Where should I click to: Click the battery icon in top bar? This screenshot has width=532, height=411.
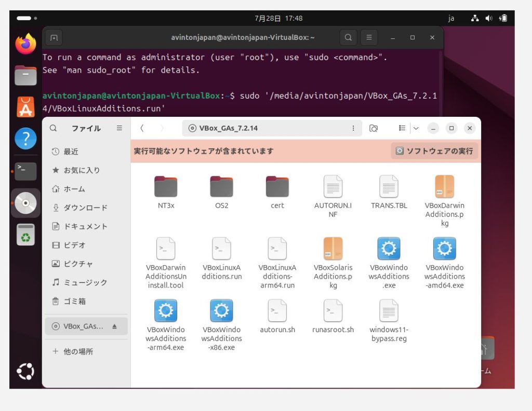[x=503, y=18]
